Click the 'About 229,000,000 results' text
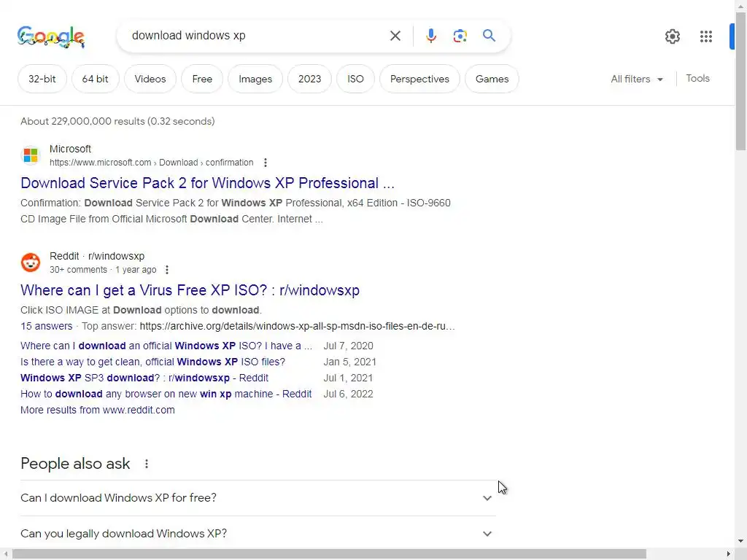Screen dimensions: 747x560 tap(117, 122)
